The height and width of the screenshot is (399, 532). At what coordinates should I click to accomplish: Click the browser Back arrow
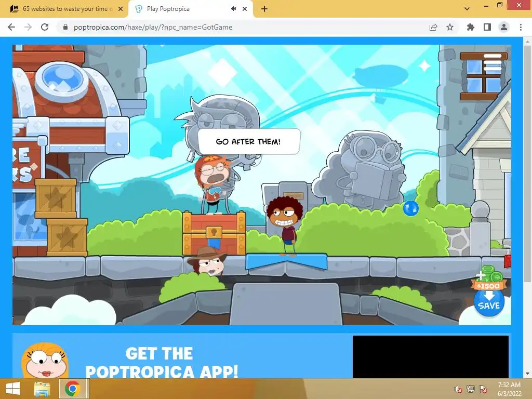[x=11, y=27]
